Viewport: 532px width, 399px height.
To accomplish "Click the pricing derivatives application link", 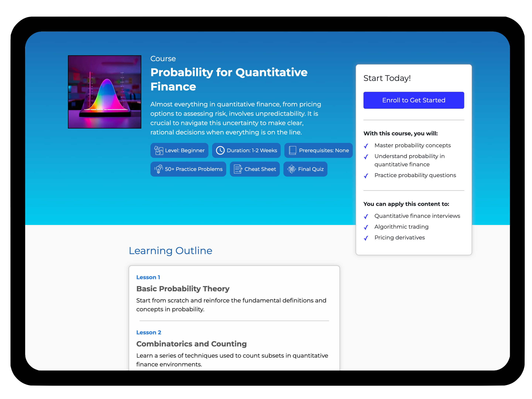I will (x=400, y=237).
